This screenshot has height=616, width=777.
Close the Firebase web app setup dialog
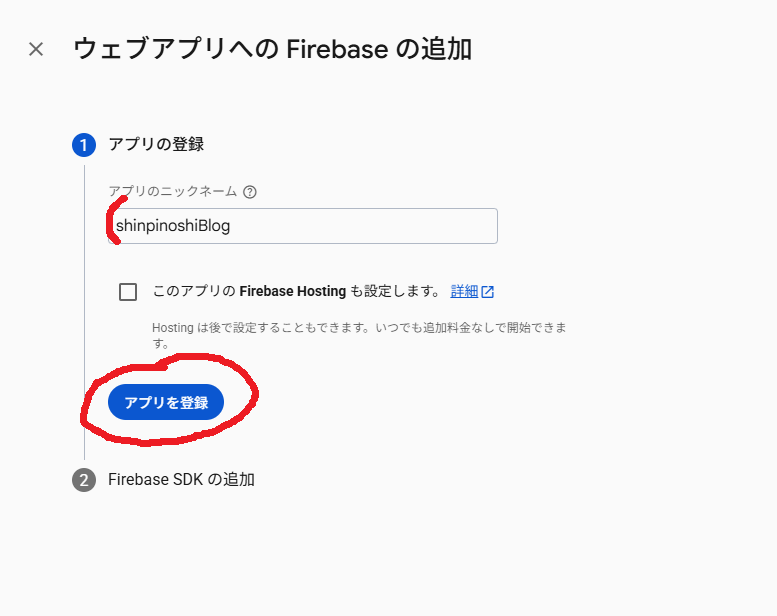(x=36, y=49)
